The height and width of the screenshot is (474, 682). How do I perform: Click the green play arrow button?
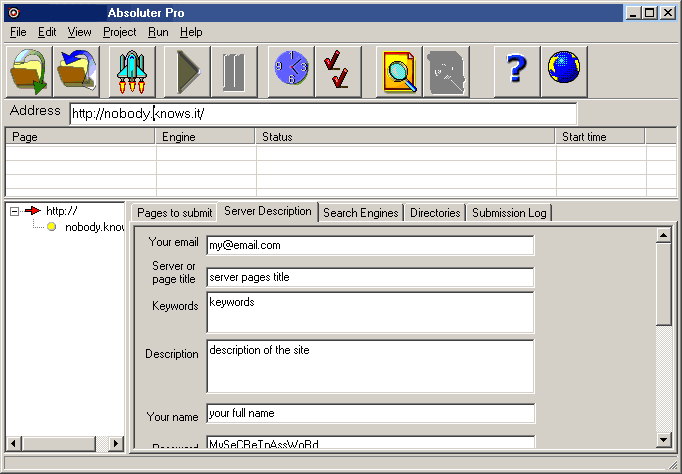pos(187,71)
